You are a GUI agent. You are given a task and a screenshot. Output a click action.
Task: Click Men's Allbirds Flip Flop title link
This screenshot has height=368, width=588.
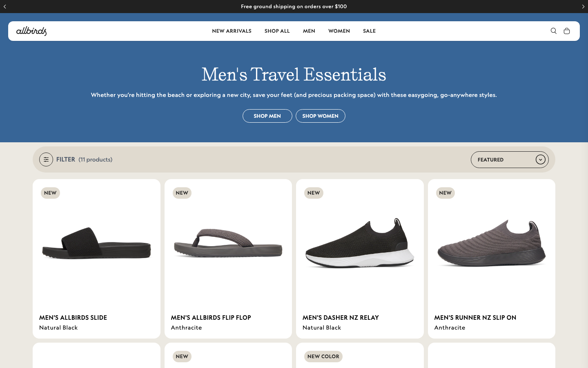[x=211, y=318]
